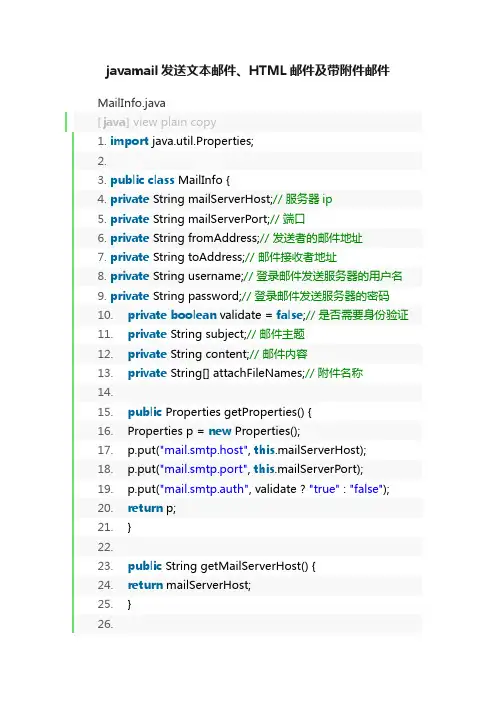Click the 'getMailServerHost()' method signature
The image size is (496, 702).
coord(222,566)
